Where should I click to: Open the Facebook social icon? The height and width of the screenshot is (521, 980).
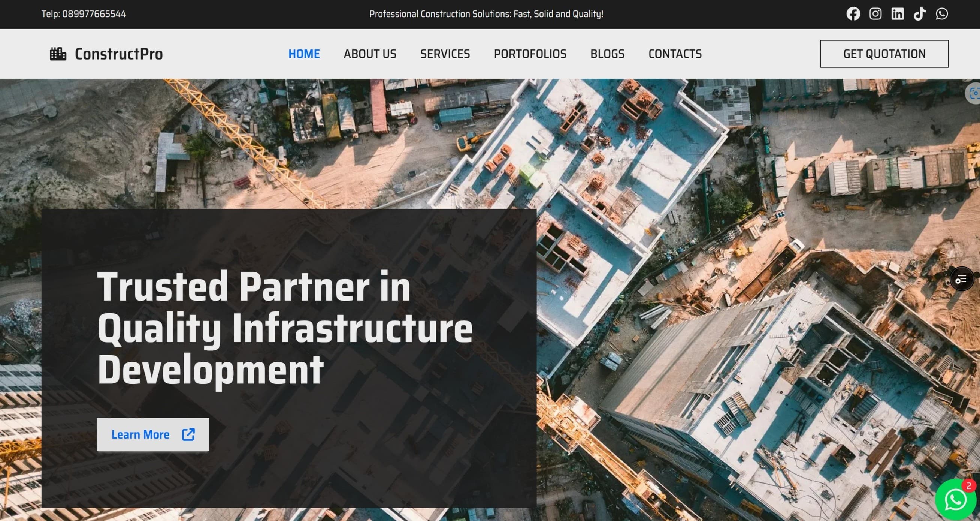click(x=853, y=14)
